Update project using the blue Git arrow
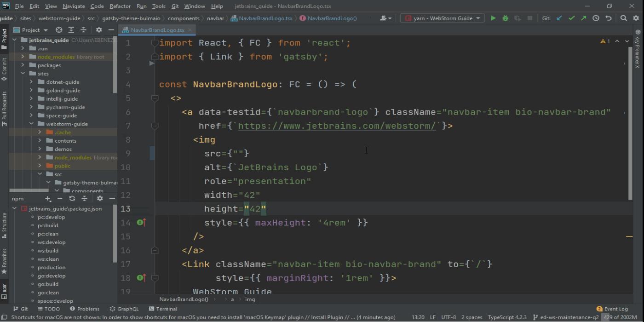Screen dimensions: 644x322 (x=558, y=18)
